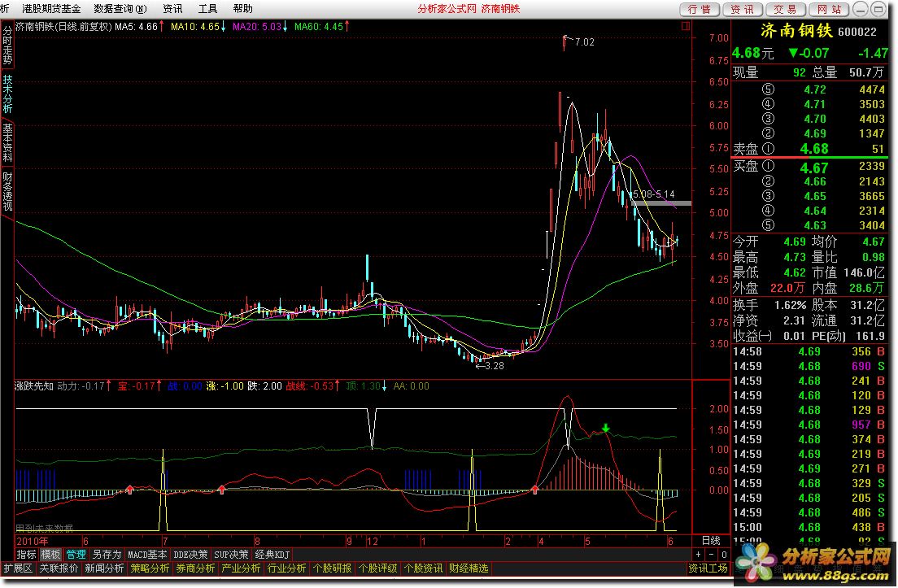
Task: Open the 技术分析 sidebar tab
Action: pos(7,94)
